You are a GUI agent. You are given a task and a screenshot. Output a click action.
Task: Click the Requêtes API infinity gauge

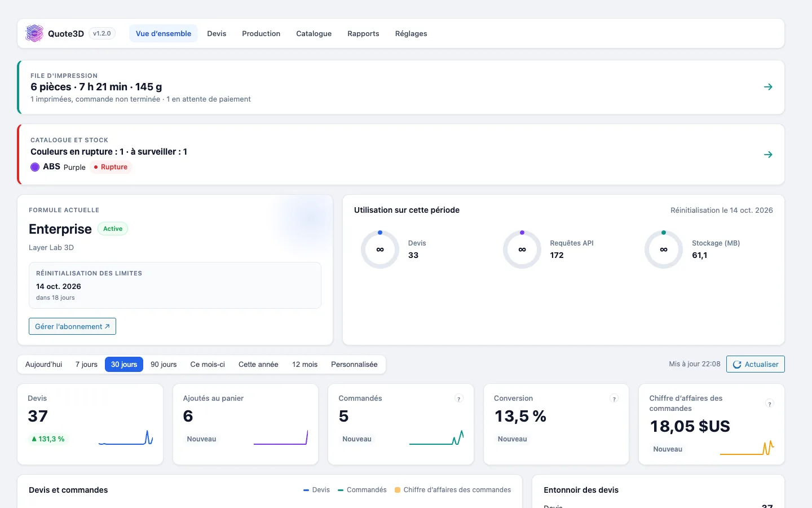click(522, 249)
